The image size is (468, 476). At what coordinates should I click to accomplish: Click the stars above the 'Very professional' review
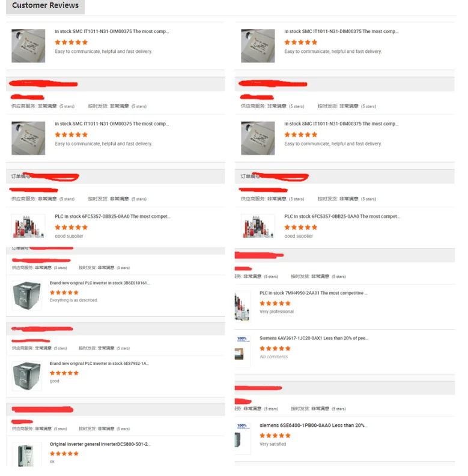click(x=275, y=303)
